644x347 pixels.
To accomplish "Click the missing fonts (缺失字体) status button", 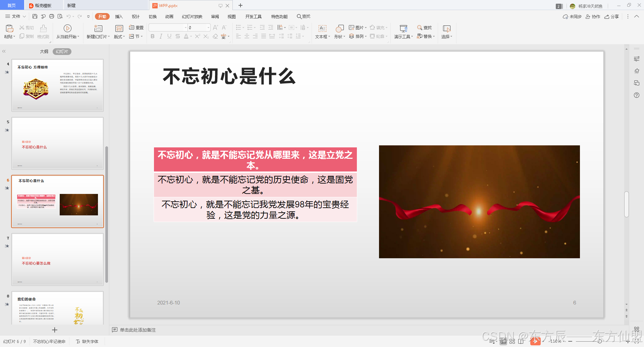I will point(87,341).
